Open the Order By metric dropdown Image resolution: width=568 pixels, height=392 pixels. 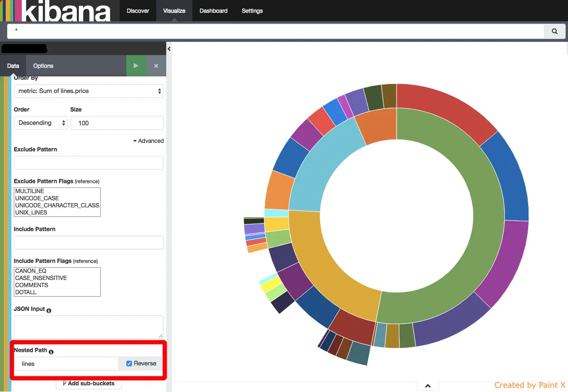89,91
